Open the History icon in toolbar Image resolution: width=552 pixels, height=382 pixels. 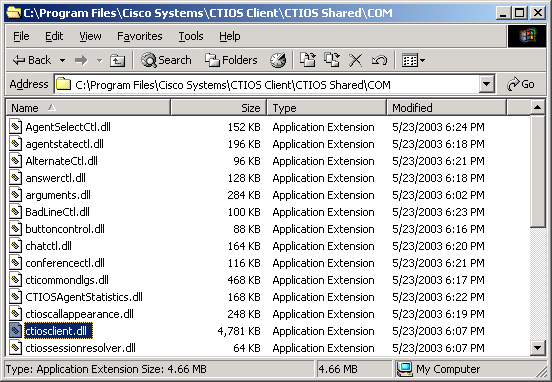click(278, 60)
